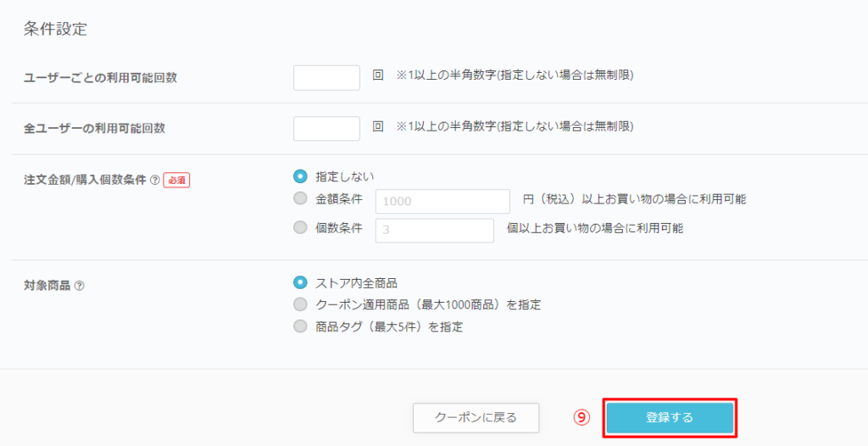Click the 個数条件 quantity field showing 3
This screenshot has height=446, width=868.
[435, 230]
